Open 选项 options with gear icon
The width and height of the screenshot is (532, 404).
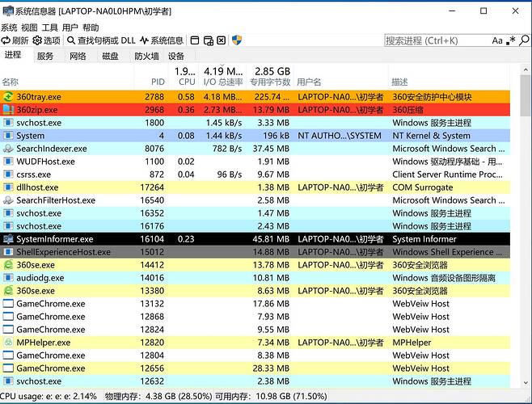pos(46,40)
